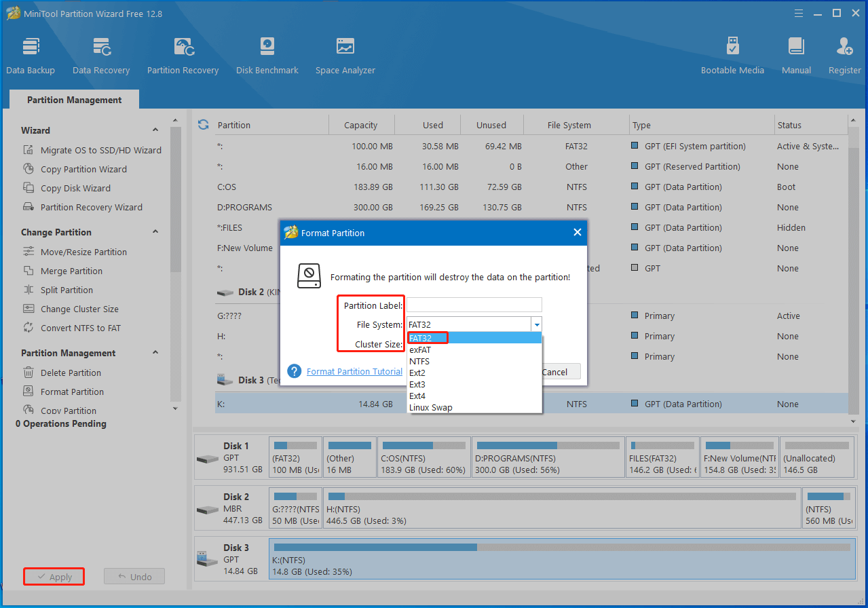Image resolution: width=868 pixels, height=608 pixels.
Task: Open Format Partition Tutorial link
Action: tap(354, 371)
